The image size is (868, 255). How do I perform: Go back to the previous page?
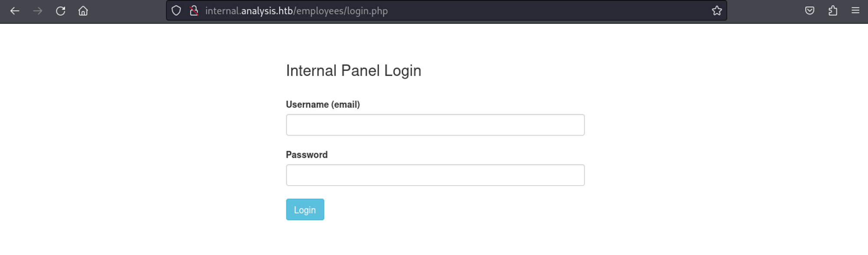click(x=15, y=11)
